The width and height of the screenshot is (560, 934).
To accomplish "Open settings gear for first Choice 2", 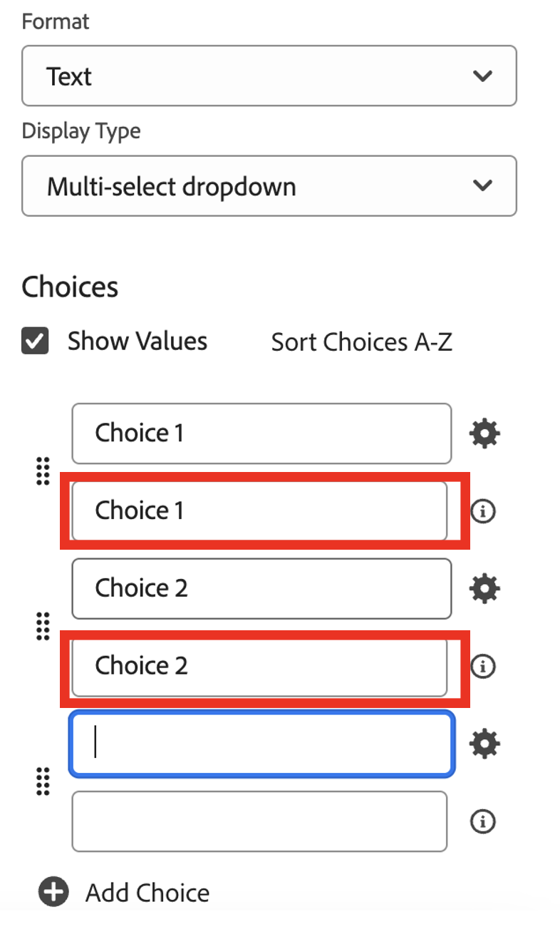I will click(x=484, y=588).
